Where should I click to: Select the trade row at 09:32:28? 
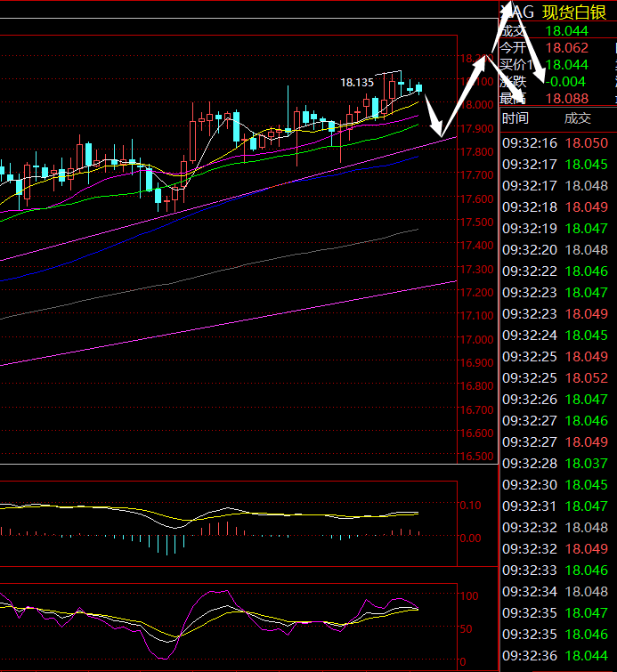[x=555, y=464]
